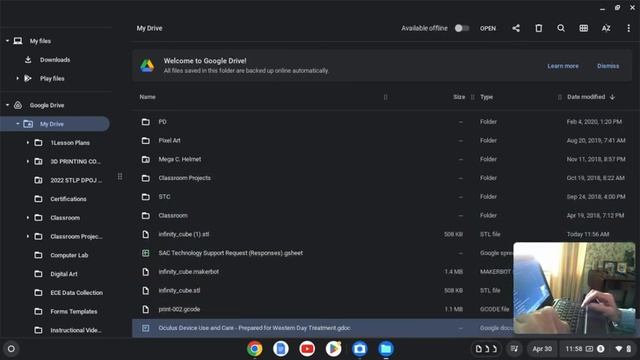Open the three-dot more menu

click(x=628, y=28)
